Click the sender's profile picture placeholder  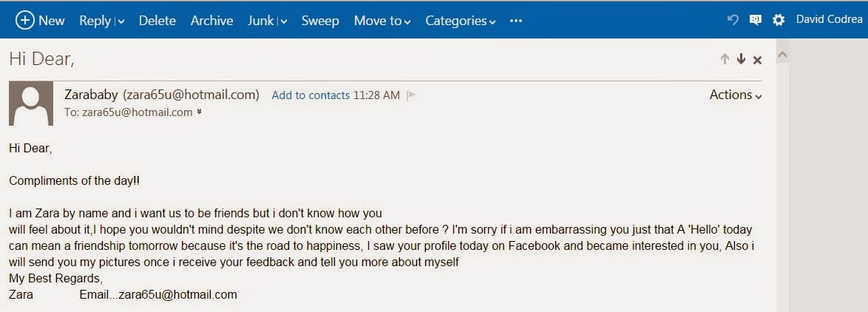31,104
